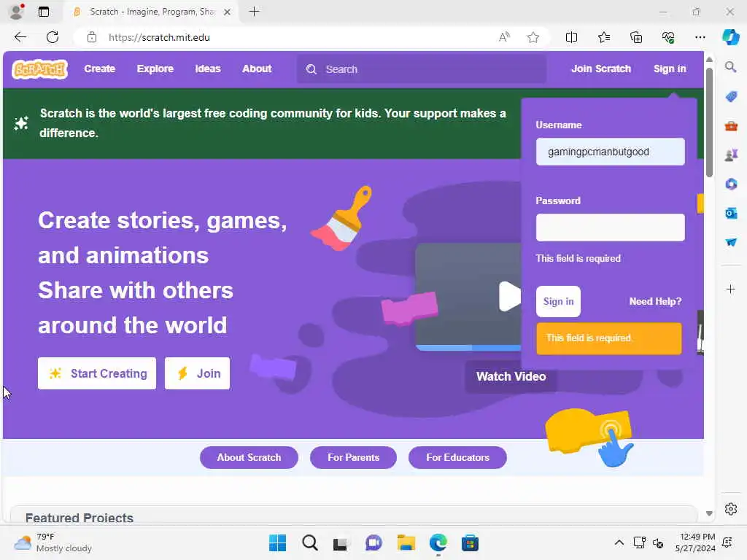The width and height of the screenshot is (747, 560).
Task: Click Join Scratch link
Action: coord(601,69)
